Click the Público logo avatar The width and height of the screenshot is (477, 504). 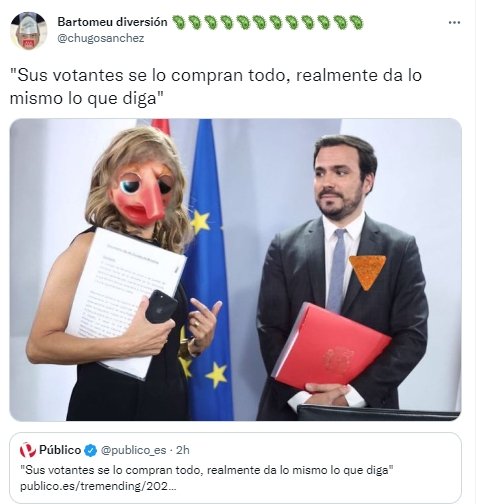[x=28, y=450]
